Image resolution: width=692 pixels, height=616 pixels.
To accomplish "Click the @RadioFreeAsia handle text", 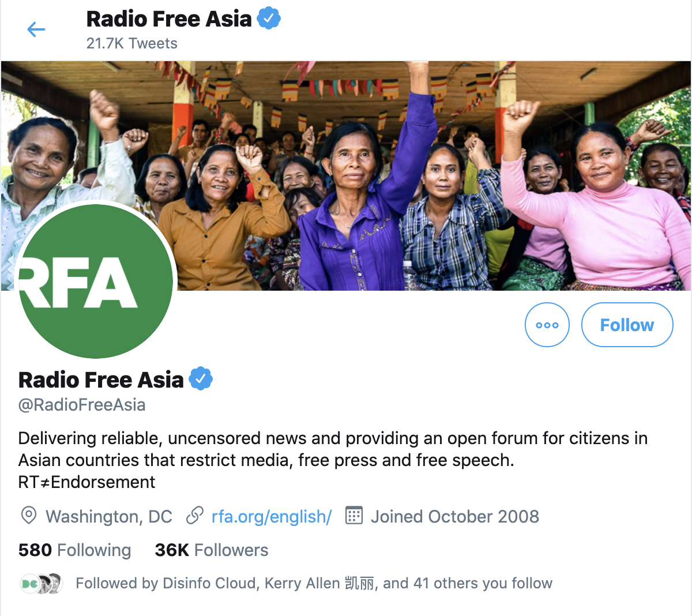I will coord(82,405).
